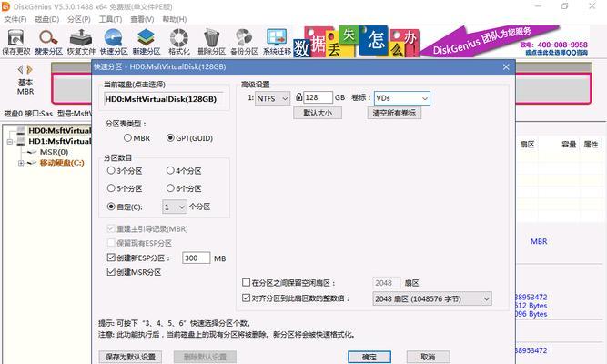Image resolution: width=607 pixels, height=364 pixels.
Task: Open the Tools (工具) menu
Action: [x=110, y=19]
